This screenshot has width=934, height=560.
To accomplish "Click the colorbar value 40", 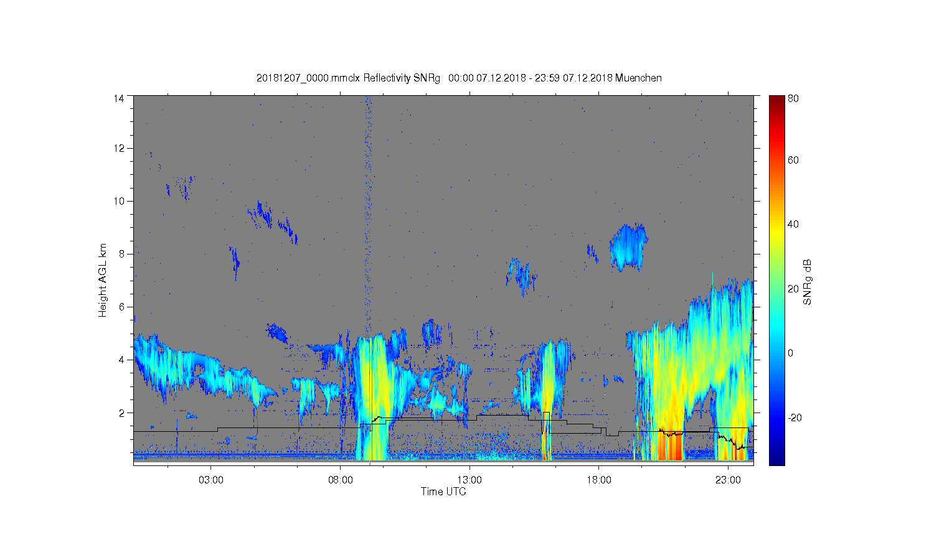I will pyautogui.click(x=793, y=225).
